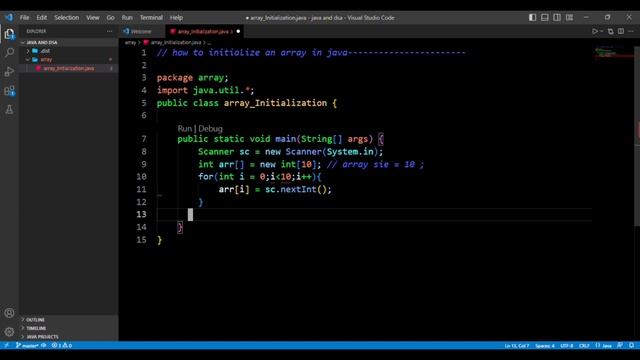
Task: Change the UTF-8 file encoding
Action: click(x=567, y=345)
